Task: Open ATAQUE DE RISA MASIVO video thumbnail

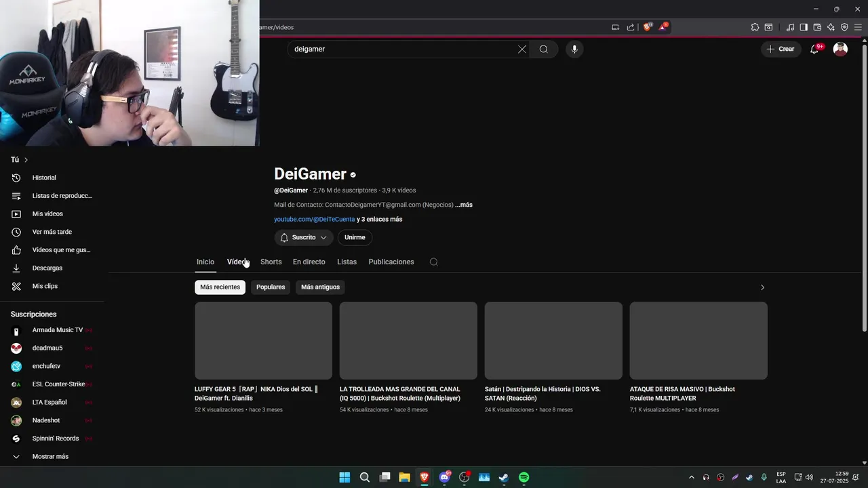Action: (698, 340)
